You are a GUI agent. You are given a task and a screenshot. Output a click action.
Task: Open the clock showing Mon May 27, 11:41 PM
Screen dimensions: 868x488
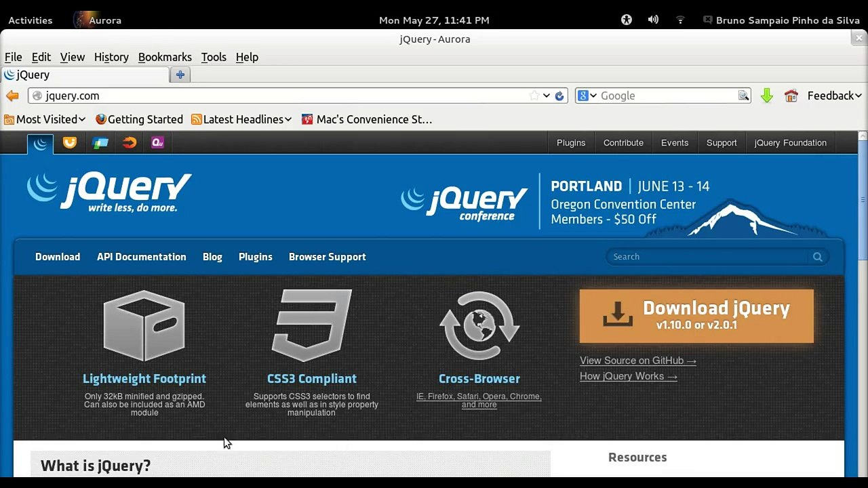point(434,20)
